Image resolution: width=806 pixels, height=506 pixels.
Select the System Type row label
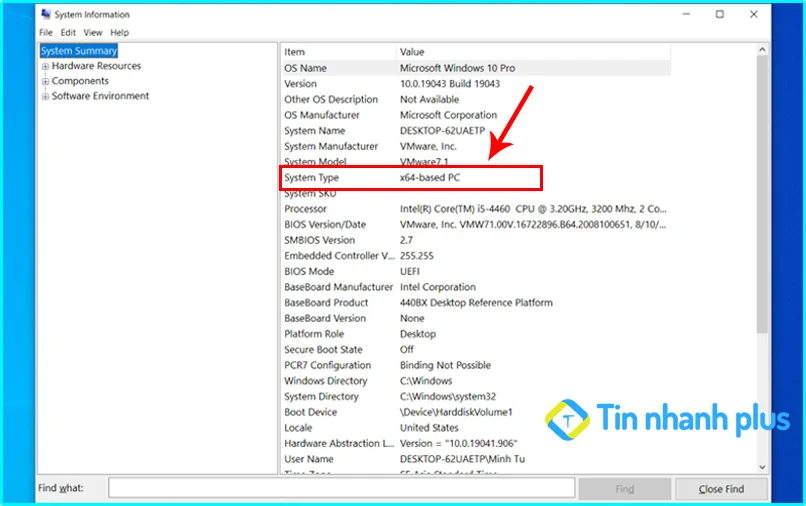(x=312, y=177)
